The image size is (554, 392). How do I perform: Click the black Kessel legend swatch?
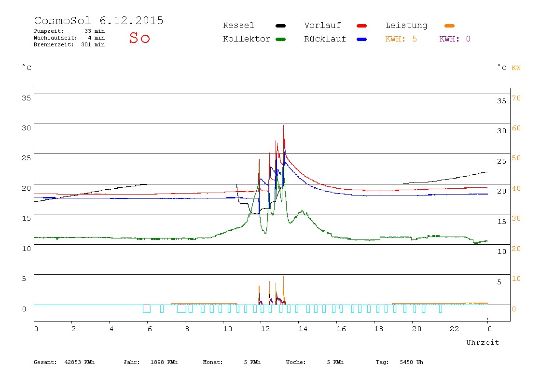(x=280, y=26)
